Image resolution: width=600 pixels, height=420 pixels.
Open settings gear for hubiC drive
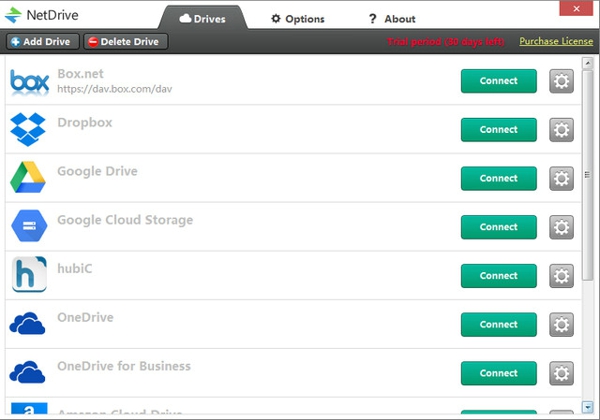(562, 275)
